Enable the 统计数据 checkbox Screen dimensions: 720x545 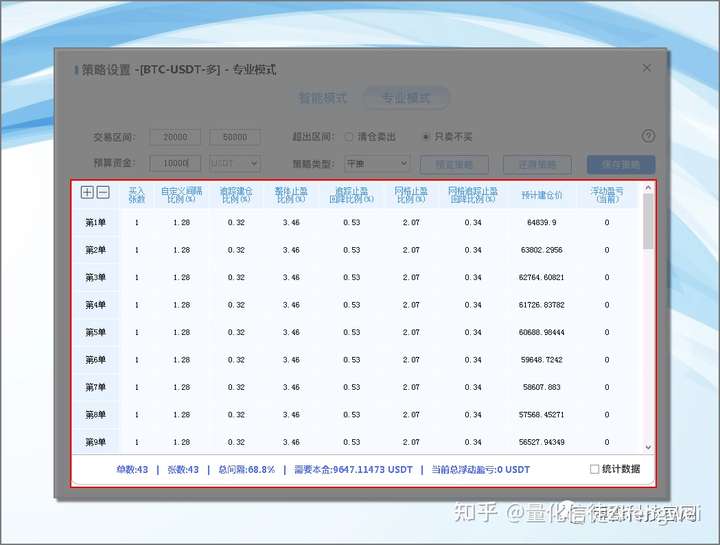pyautogui.click(x=594, y=469)
